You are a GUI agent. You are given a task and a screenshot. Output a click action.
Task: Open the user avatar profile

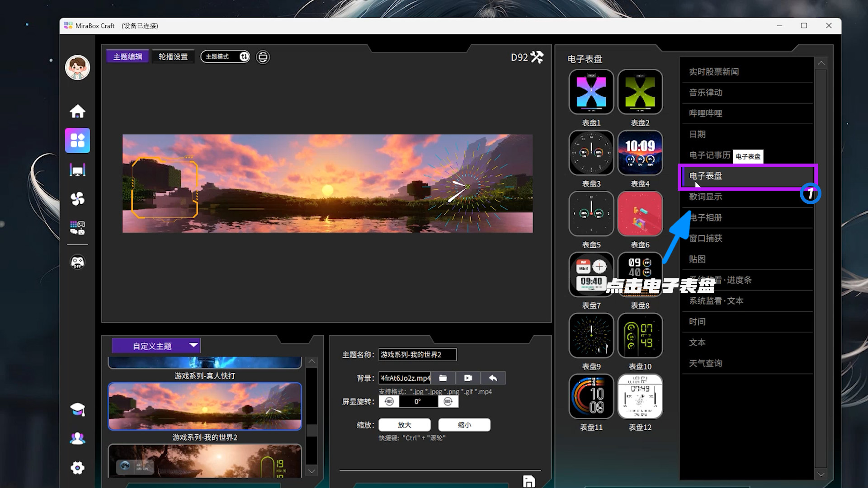pos(77,68)
